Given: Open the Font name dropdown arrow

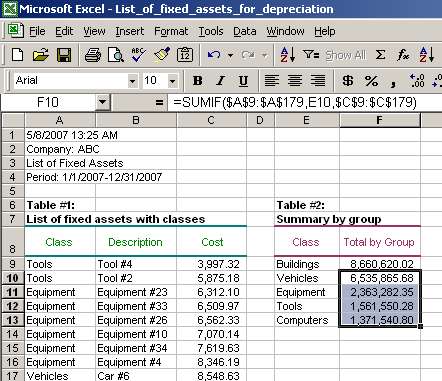Looking at the screenshot, I should pos(132,81).
